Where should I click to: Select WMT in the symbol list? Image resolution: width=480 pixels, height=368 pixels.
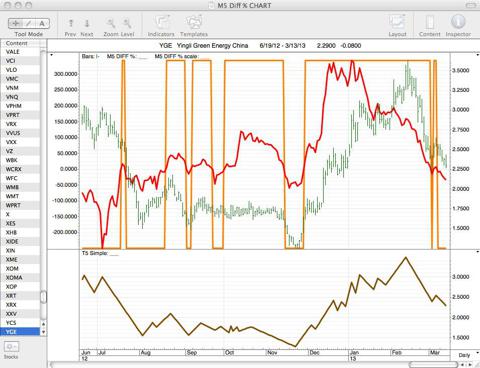[x=20, y=196]
